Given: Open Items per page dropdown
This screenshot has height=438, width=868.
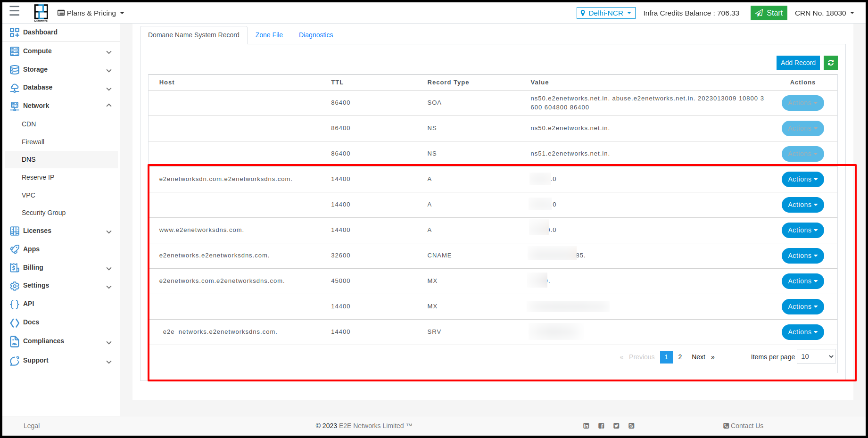Looking at the screenshot, I should click(816, 356).
